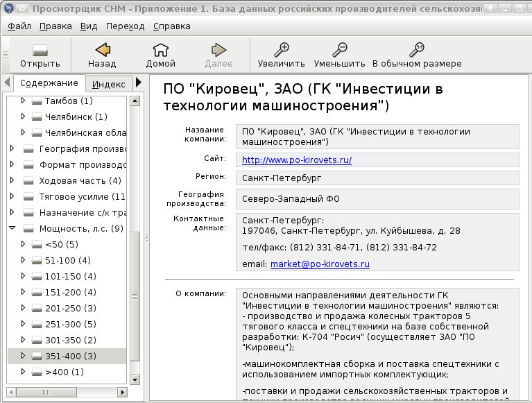The image size is (532, 403).
Task: Click folder icon beside 251-300 (5)
Action: 37,325
